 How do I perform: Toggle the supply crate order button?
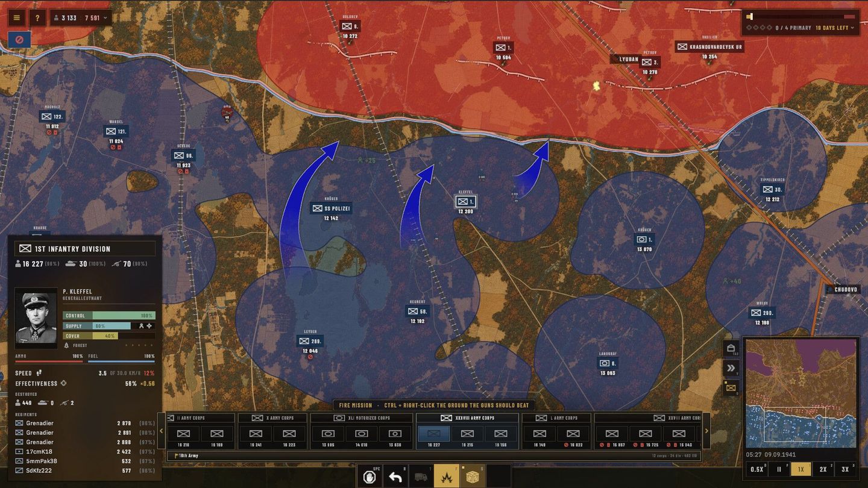473,477
